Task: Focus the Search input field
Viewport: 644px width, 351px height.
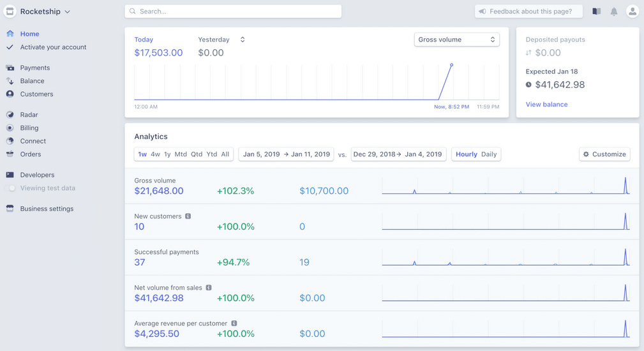Action: [233, 11]
